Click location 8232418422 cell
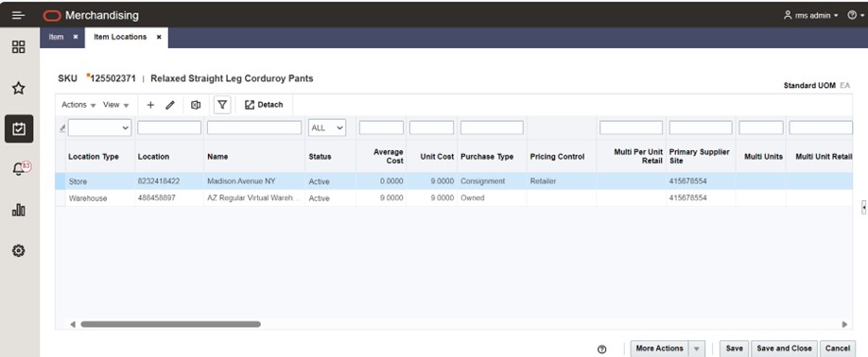The image size is (868, 357). pos(159,181)
